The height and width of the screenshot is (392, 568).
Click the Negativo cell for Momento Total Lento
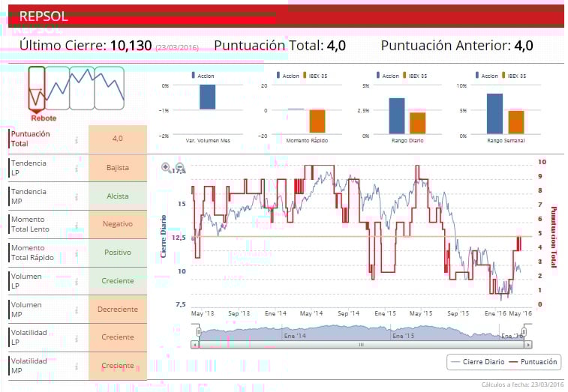click(118, 224)
